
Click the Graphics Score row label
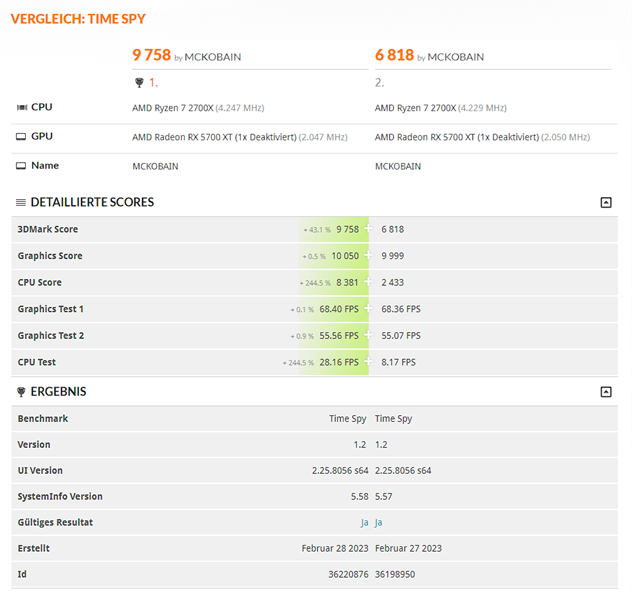pos(50,256)
